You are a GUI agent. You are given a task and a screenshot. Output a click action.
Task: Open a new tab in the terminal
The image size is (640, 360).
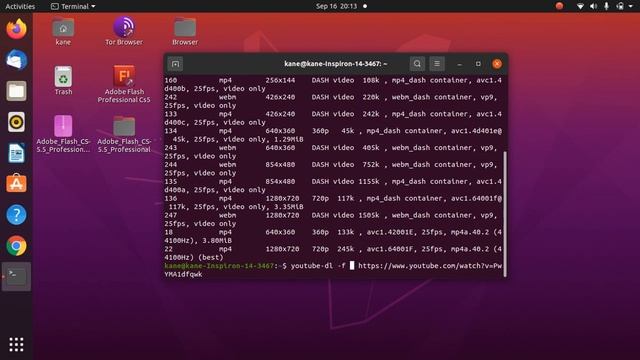[x=175, y=64]
